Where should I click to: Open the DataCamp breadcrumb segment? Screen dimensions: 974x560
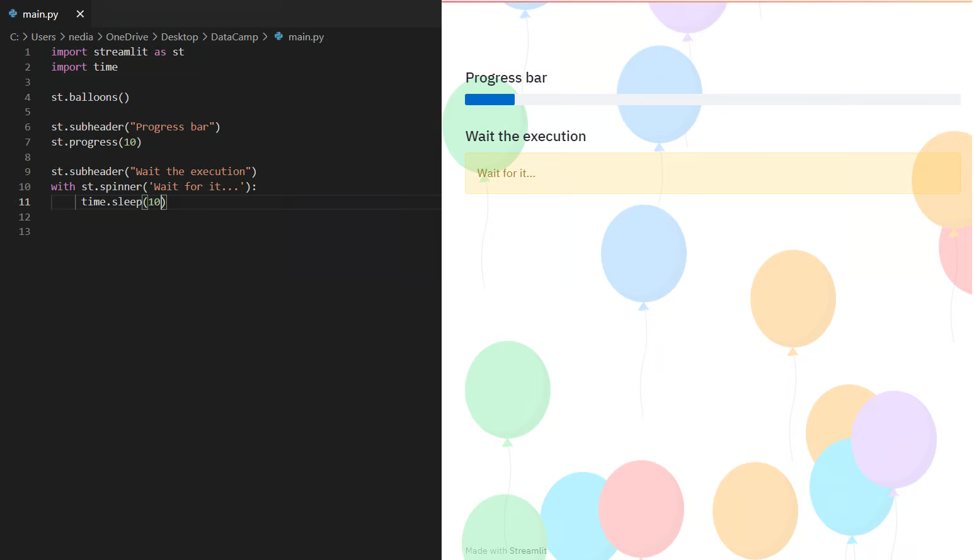coord(234,37)
